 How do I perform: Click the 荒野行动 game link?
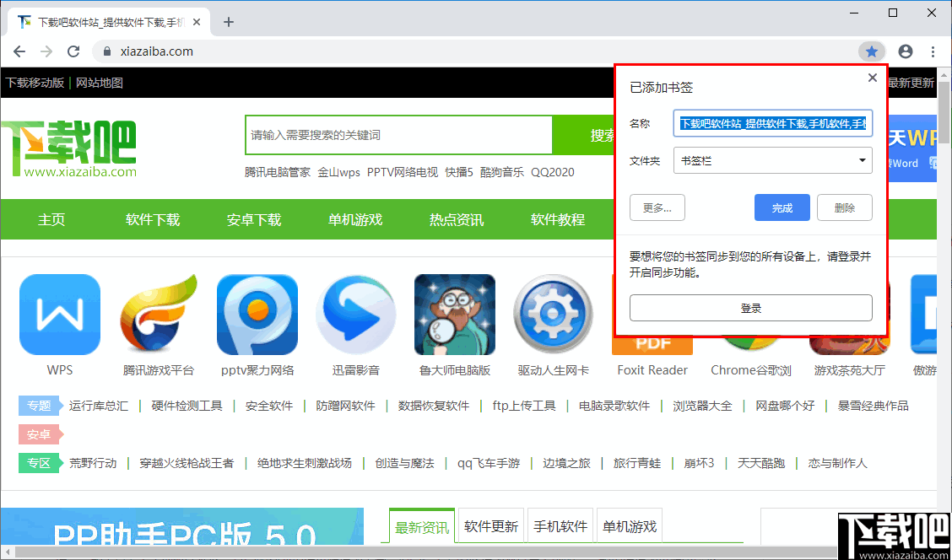click(95, 463)
